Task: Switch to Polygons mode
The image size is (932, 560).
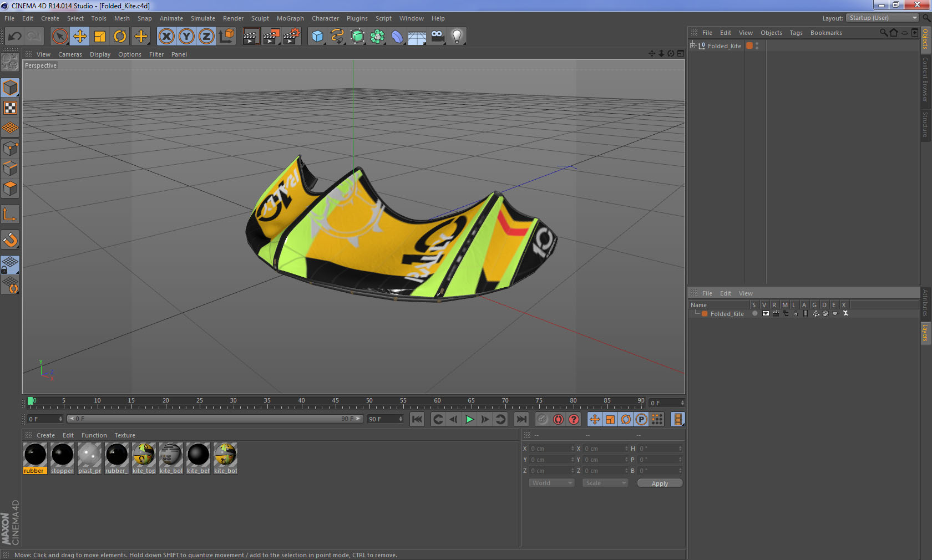Action: click(10, 189)
